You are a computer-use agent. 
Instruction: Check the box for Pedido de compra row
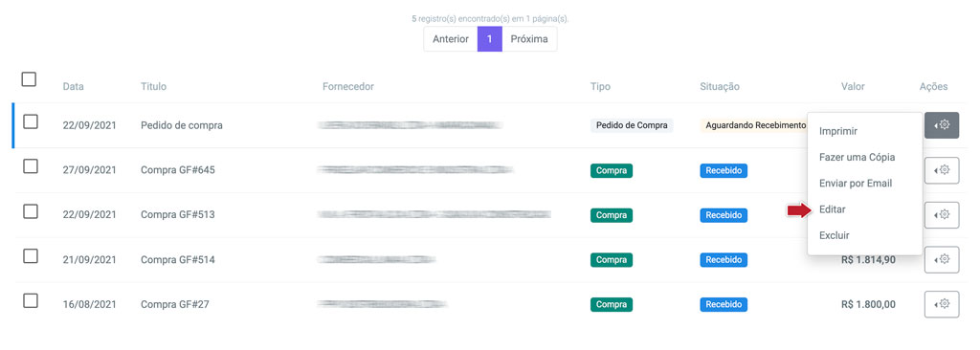(31, 121)
